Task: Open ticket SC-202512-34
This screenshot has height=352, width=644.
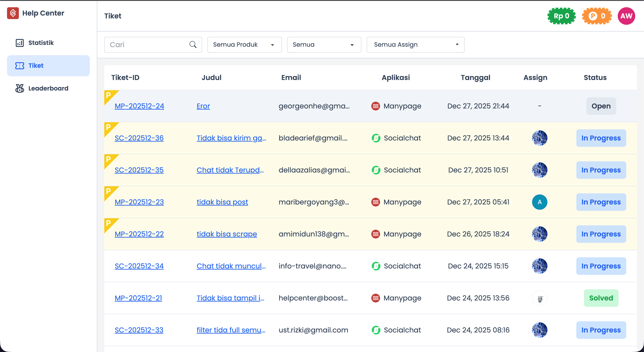Action: [139, 266]
